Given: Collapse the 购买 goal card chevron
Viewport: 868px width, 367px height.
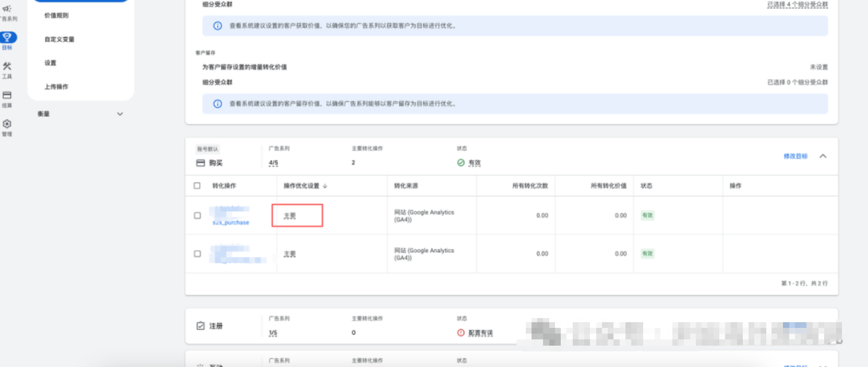Looking at the screenshot, I should tap(823, 156).
